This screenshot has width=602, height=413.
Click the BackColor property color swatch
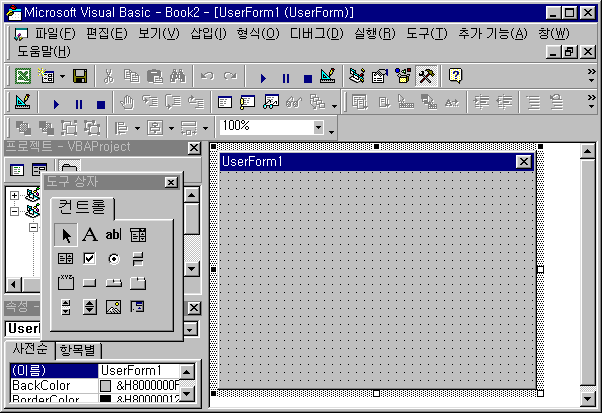[x=105, y=385]
